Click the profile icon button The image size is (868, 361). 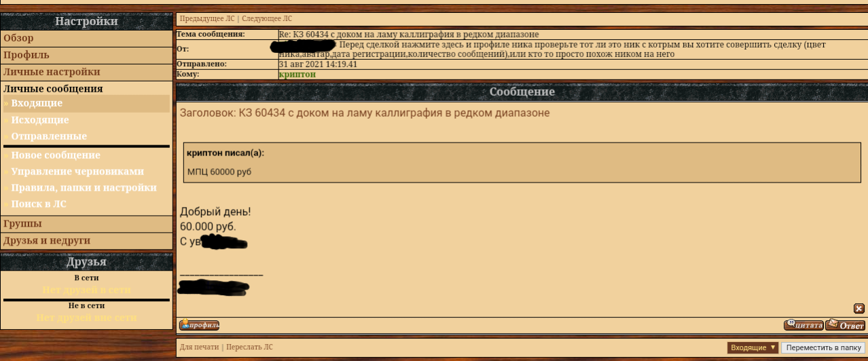point(199,325)
